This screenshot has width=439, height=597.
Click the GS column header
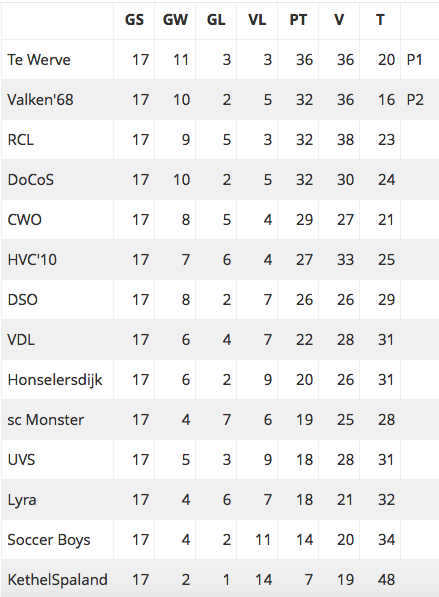[x=134, y=20]
